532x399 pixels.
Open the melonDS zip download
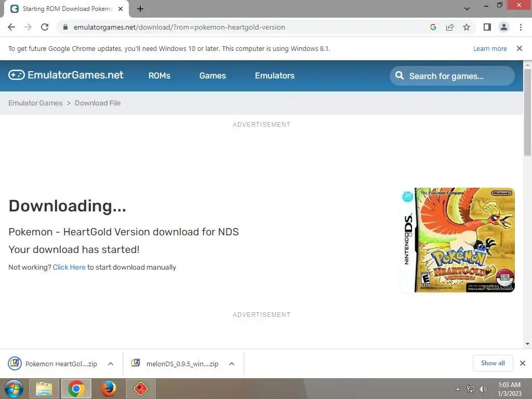(x=176, y=364)
